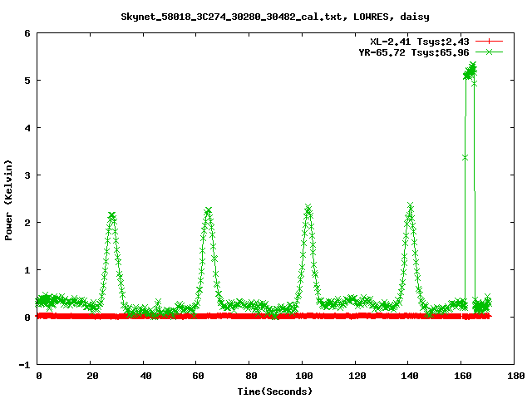The height and width of the screenshot is (399, 532).
Task: Click y-axis tick label 5
Action: [27, 81]
